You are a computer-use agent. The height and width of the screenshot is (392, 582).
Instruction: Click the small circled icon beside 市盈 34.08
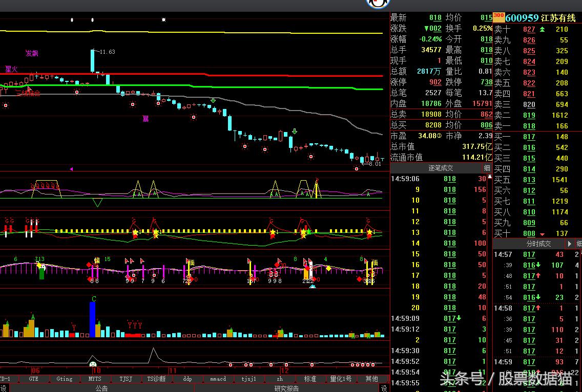[440, 136]
